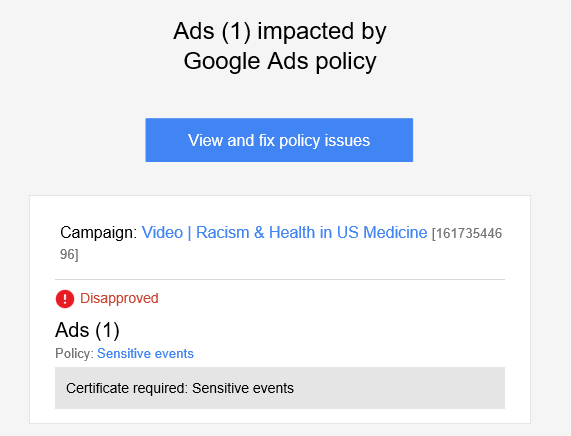571x436 pixels.
Task: Click the red exclamation disapproved icon
Action: point(65,299)
